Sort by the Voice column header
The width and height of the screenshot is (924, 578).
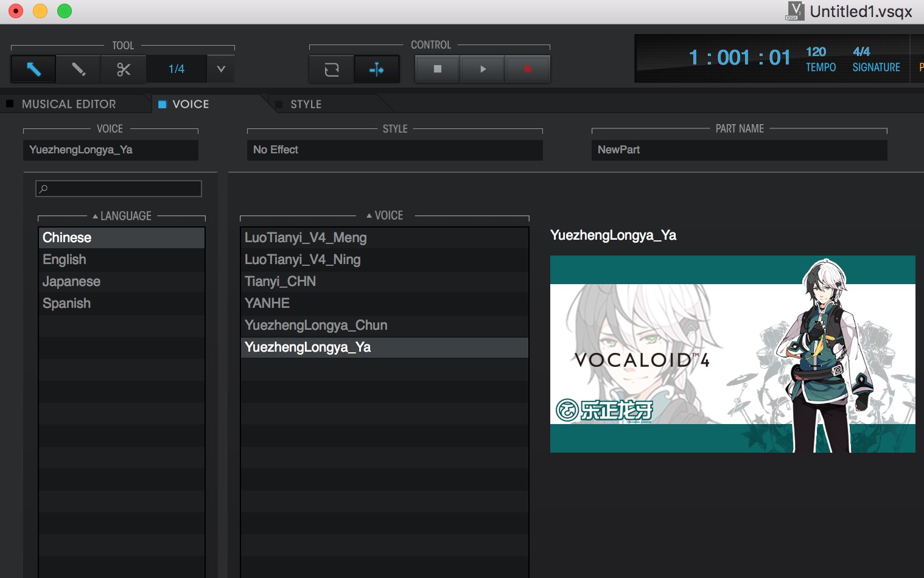(x=385, y=215)
